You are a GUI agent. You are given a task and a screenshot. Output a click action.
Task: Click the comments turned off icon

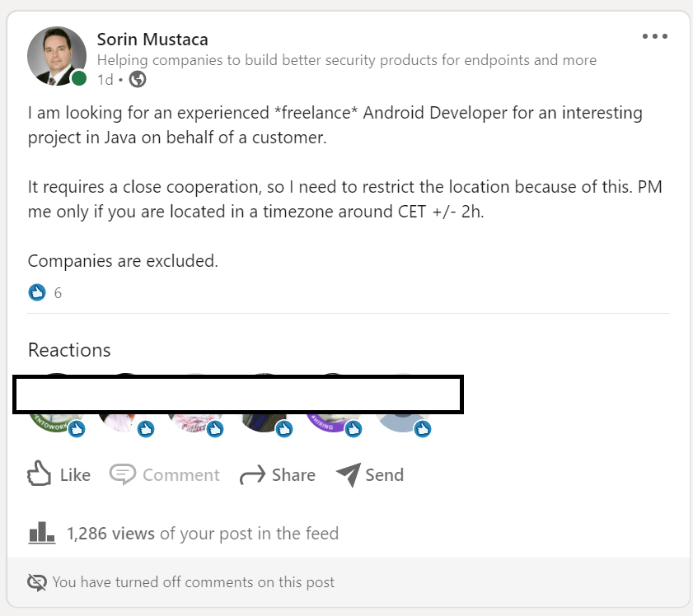point(37,582)
